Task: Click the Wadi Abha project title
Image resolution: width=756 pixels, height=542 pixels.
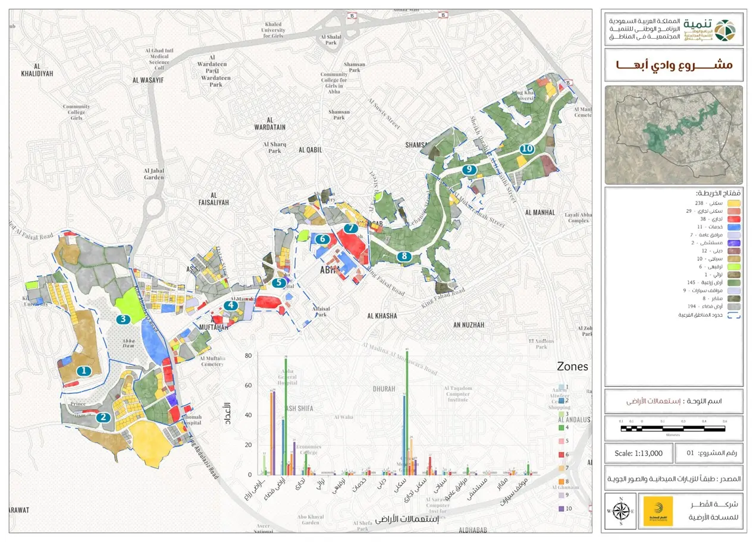Action: pyautogui.click(x=674, y=65)
